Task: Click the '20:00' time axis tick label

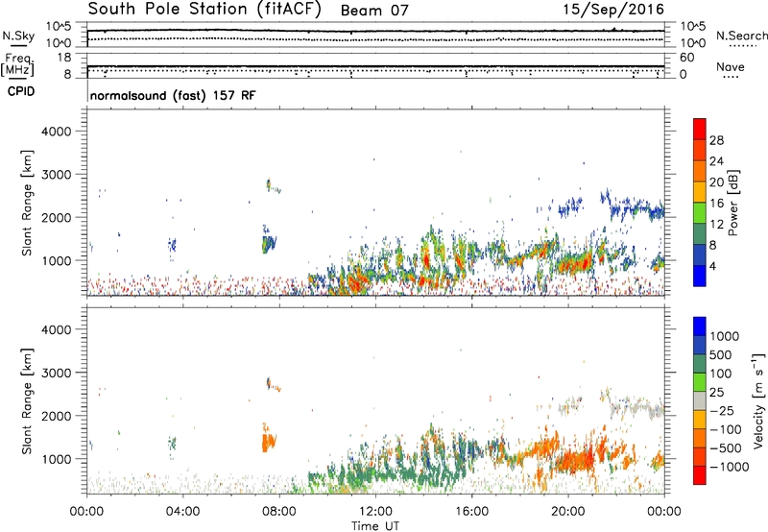Action: click(x=567, y=512)
